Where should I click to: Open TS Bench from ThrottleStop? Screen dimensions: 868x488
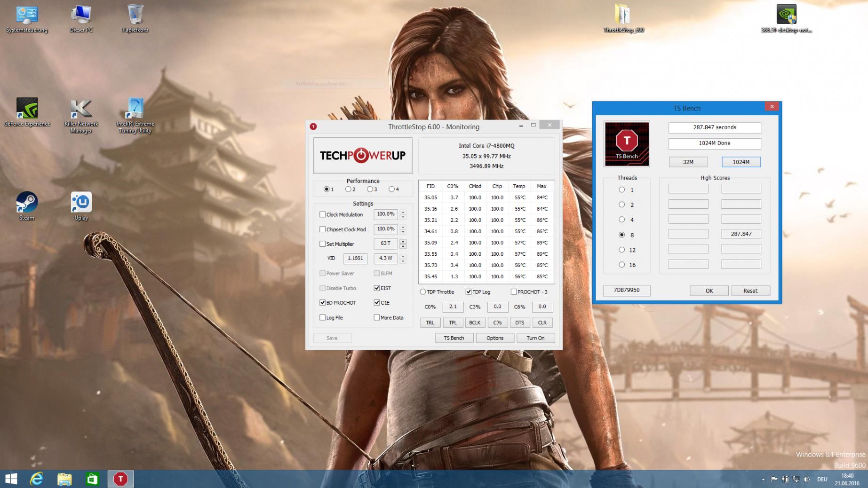(x=454, y=338)
